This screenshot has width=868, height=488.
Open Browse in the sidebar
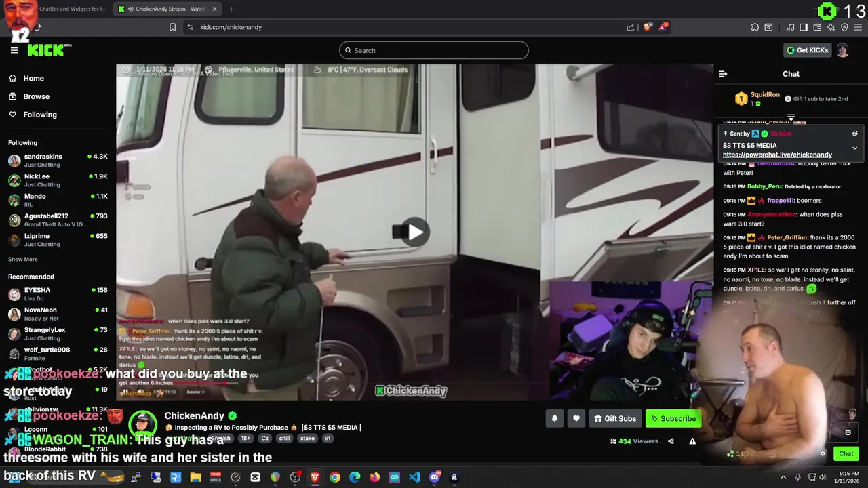point(30,96)
